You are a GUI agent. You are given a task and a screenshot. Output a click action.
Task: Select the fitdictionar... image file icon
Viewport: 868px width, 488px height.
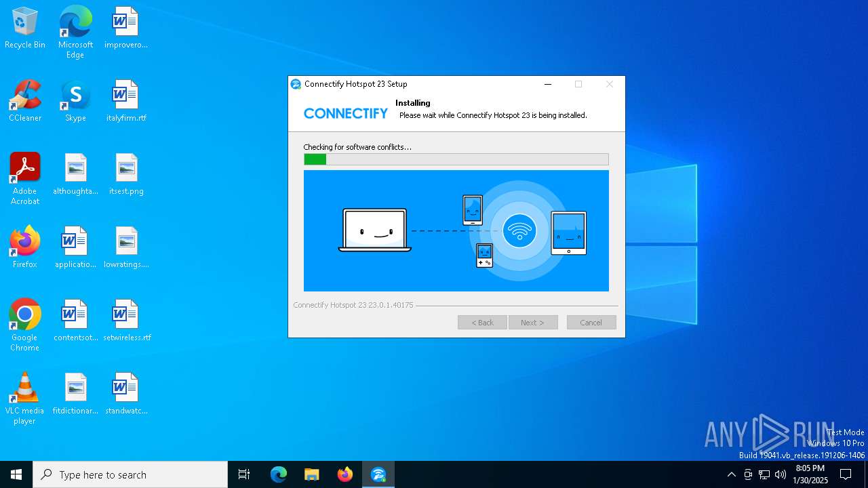click(x=75, y=394)
